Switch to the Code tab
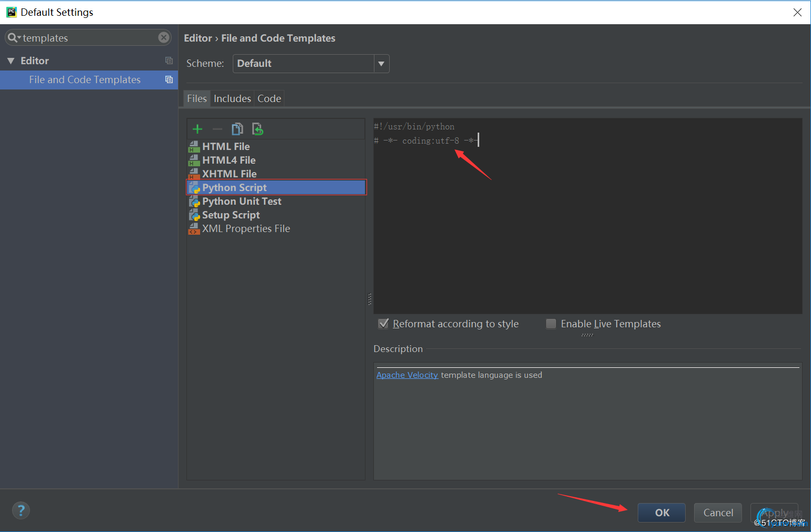Image resolution: width=811 pixels, height=532 pixels. 269,98
